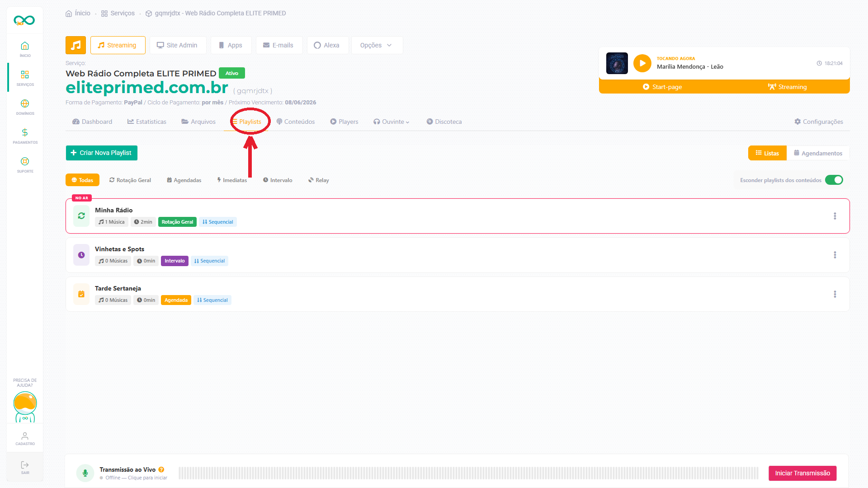Open options menu for Minha Rádio playlist

point(835,216)
